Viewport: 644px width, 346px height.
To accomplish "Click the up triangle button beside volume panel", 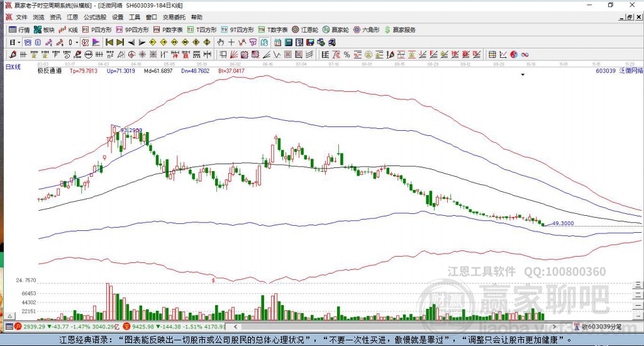I will 10,316.
